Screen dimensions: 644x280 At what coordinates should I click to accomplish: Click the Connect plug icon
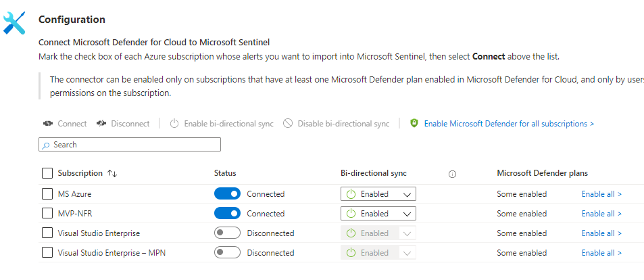click(47, 124)
